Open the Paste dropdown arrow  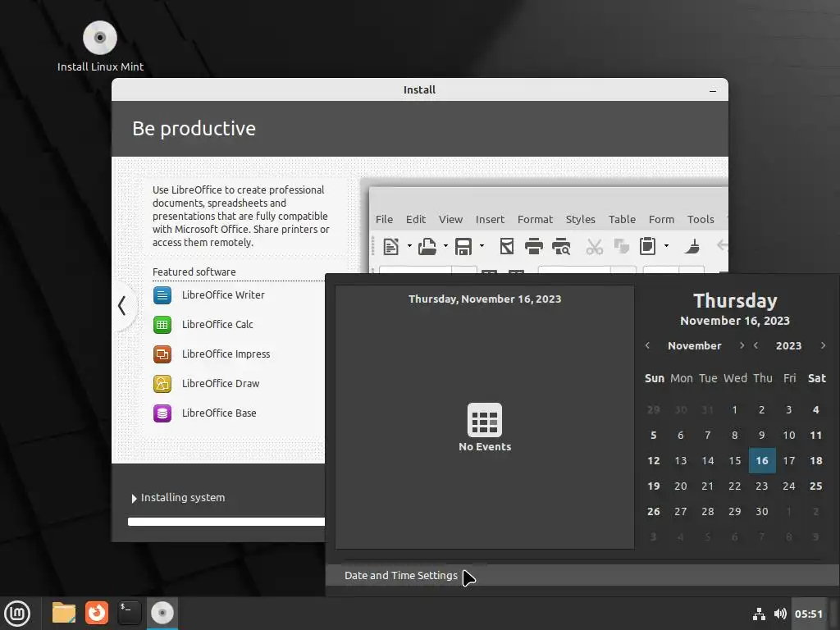666,246
